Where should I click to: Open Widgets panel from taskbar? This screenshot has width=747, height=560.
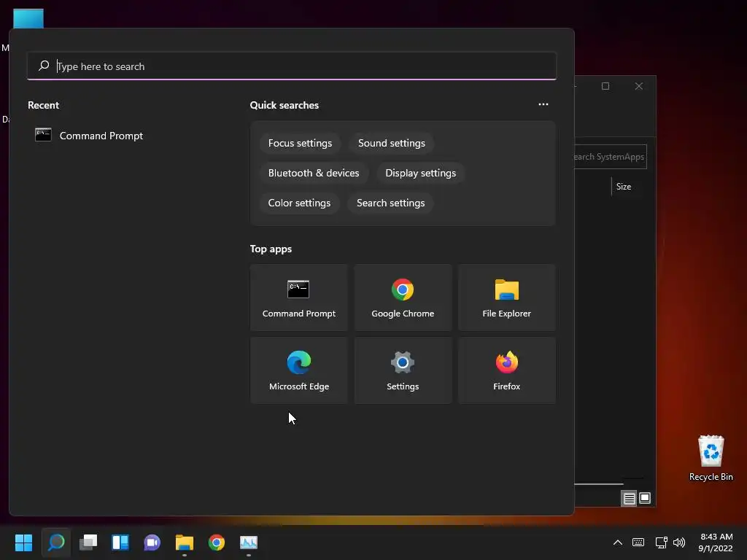point(120,542)
